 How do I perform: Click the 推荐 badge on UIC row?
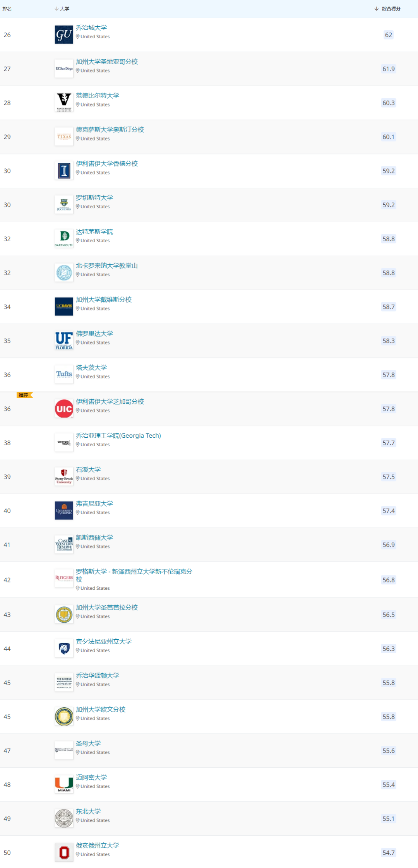click(24, 395)
